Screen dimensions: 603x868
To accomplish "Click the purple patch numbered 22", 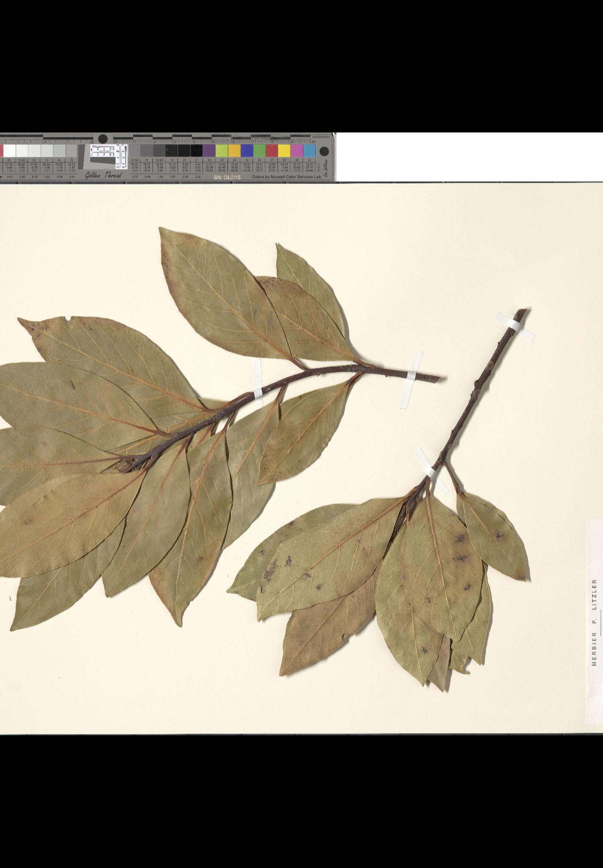I will coord(209,150).
